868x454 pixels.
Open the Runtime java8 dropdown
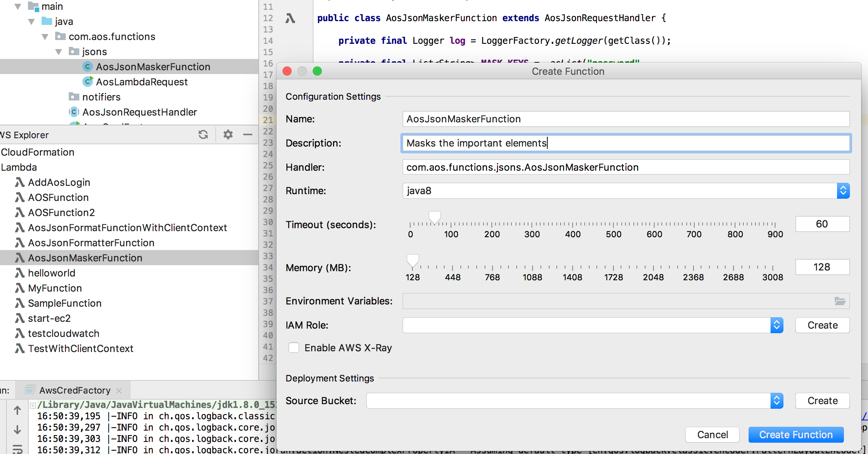coord(843,191)
